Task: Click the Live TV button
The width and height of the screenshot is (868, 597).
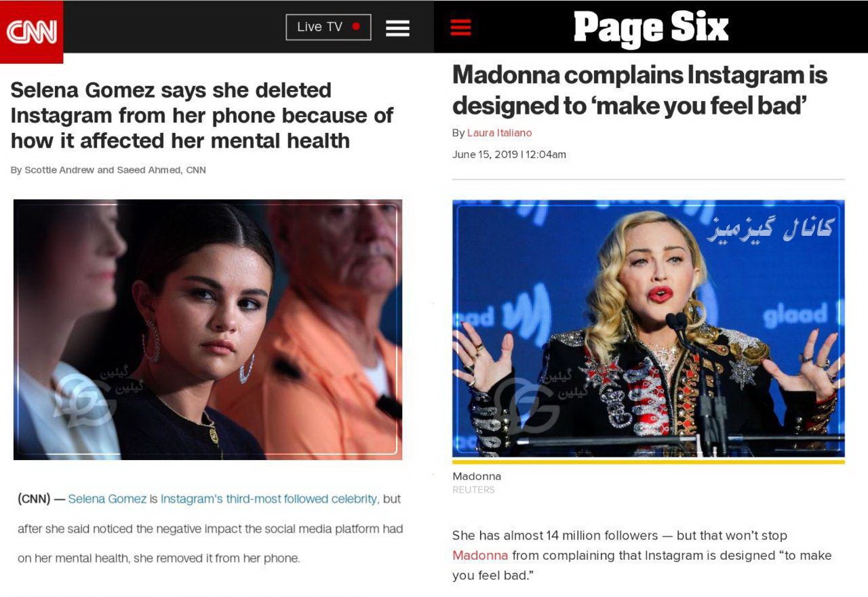Action: click(x=328, y=27)
